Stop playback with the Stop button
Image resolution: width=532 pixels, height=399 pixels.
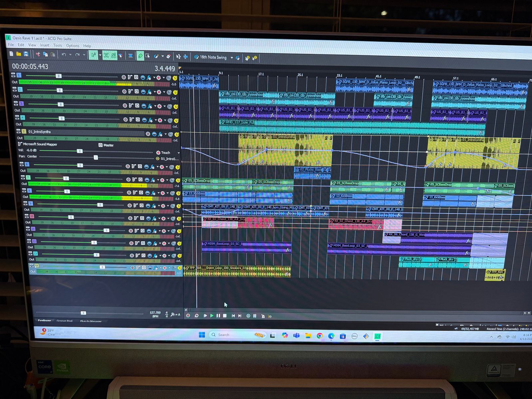[x=225, y=316]
